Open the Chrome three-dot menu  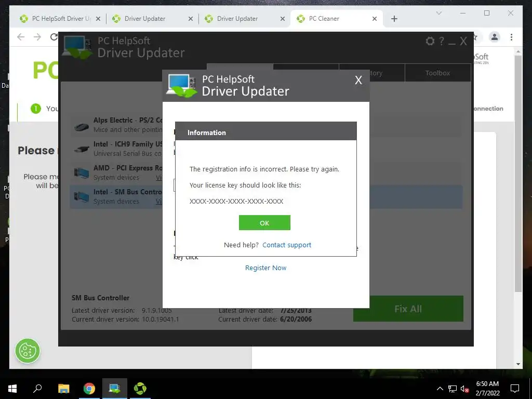[x=511, y=37]
